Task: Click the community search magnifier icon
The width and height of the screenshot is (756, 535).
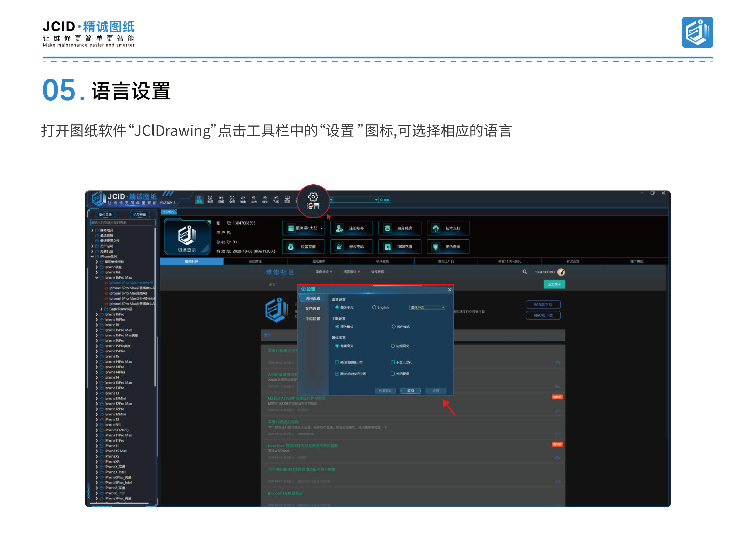Action: [x=525, y=272]
